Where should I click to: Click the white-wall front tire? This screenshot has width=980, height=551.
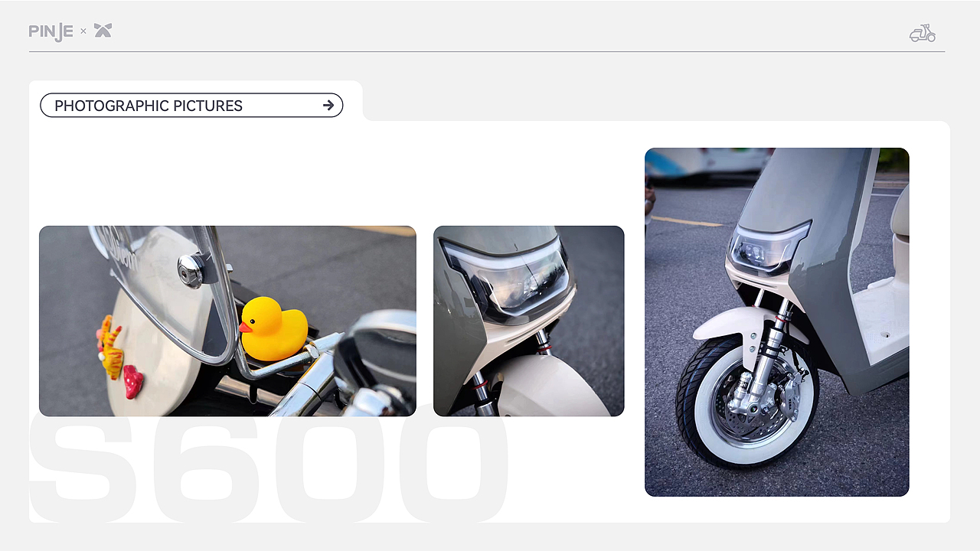(x=746, y=402)
